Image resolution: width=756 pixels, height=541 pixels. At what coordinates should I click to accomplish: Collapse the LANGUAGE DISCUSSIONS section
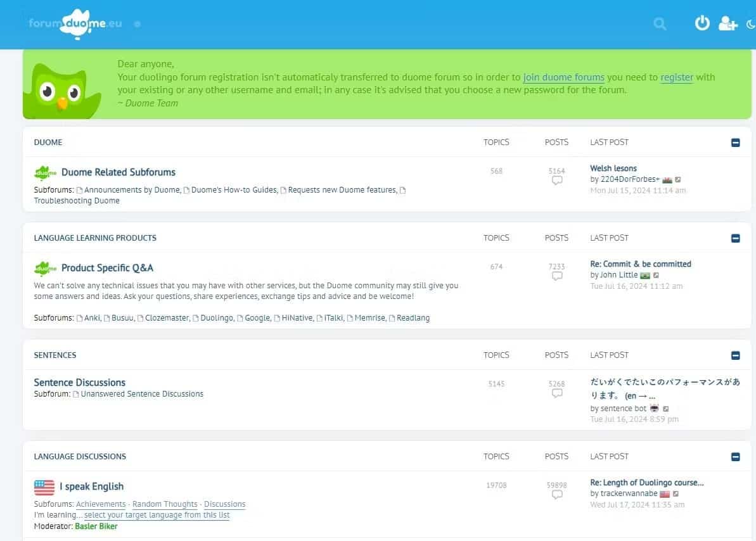735,457
